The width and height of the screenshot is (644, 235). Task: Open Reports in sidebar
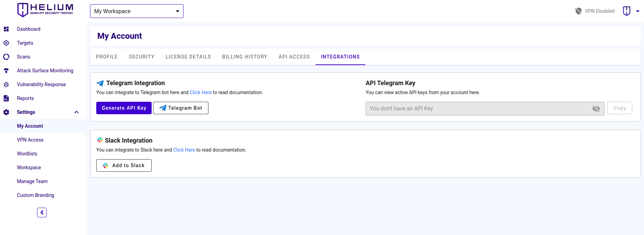[25, 98]
